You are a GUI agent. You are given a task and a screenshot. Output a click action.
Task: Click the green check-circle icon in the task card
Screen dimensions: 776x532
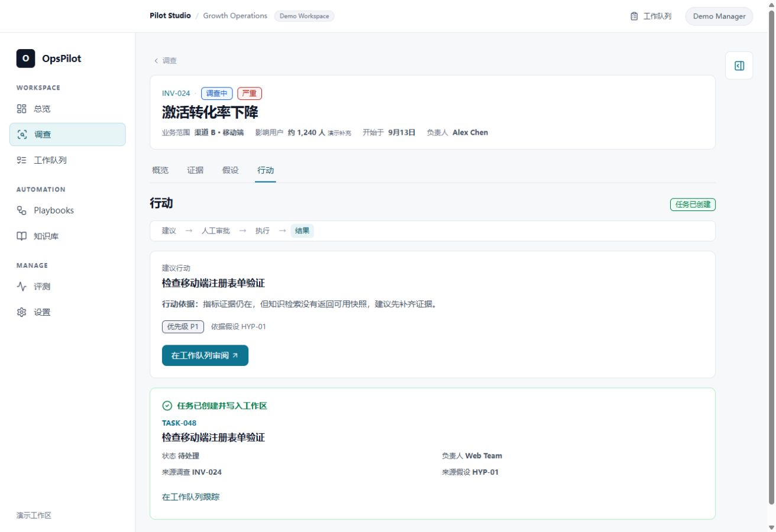[167, 406]
